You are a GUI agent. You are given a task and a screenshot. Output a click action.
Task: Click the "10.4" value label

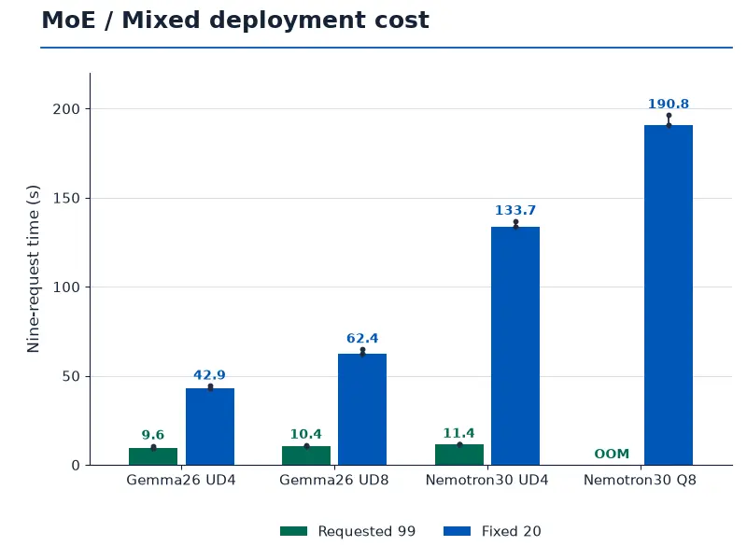click(306, 434)
